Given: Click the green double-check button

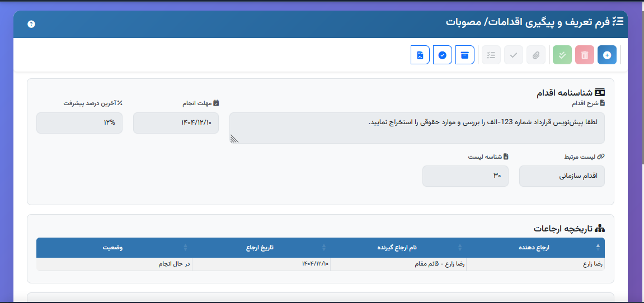Looking at the screenshot, I should pos(562,55).
